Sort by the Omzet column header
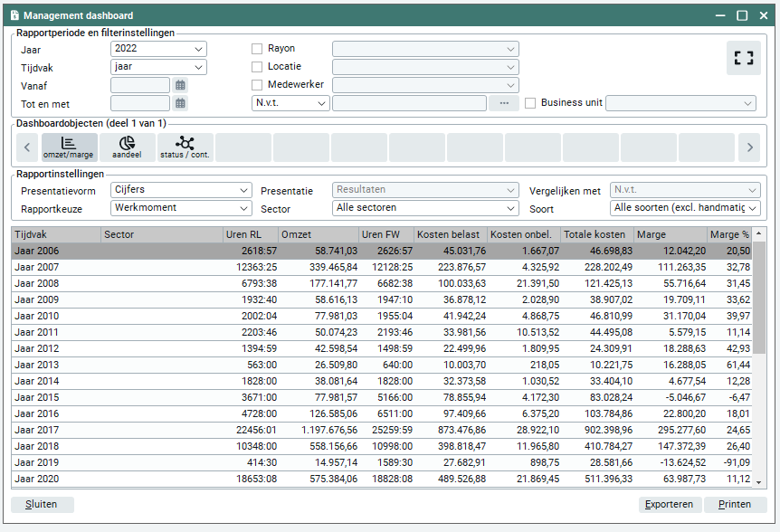Viewport: 780px width, 532px height. (319, 235)
